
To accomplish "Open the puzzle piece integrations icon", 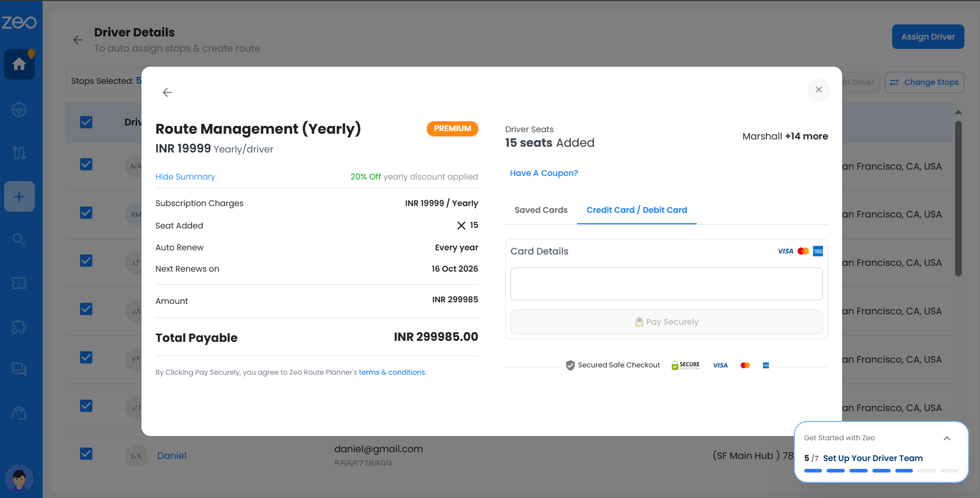I will pos(19,327).
